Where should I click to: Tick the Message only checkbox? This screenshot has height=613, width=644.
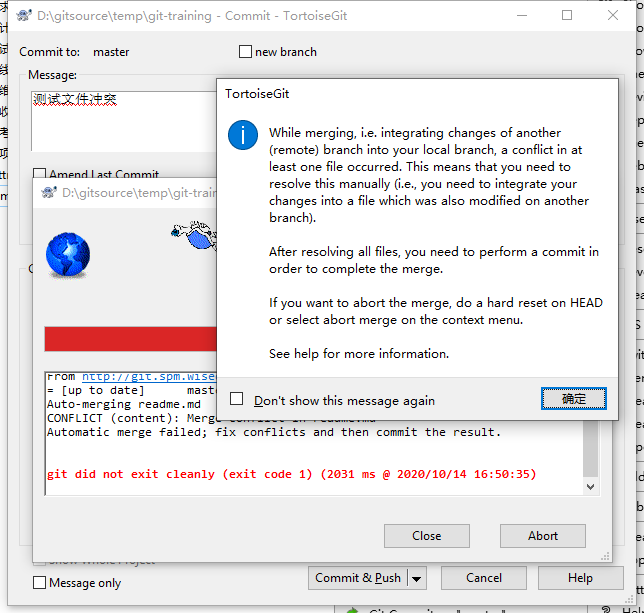tap(39, 582)
